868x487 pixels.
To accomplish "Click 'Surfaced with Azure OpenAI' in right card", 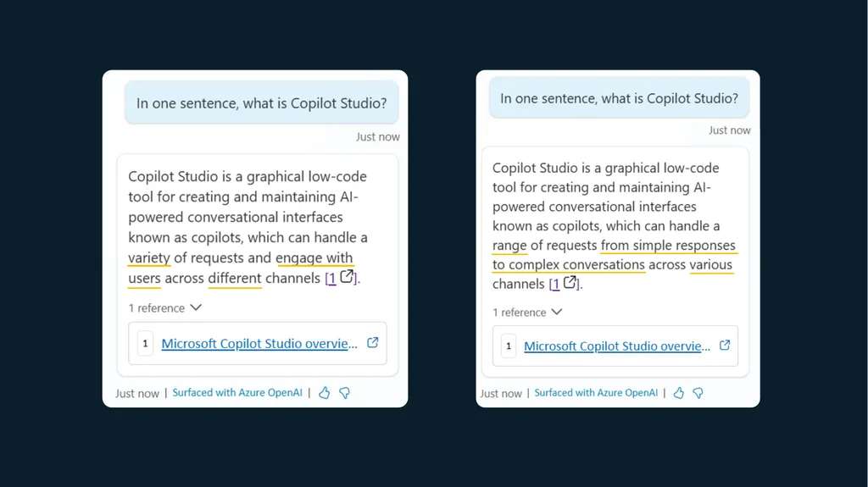I will coord(596,392).
